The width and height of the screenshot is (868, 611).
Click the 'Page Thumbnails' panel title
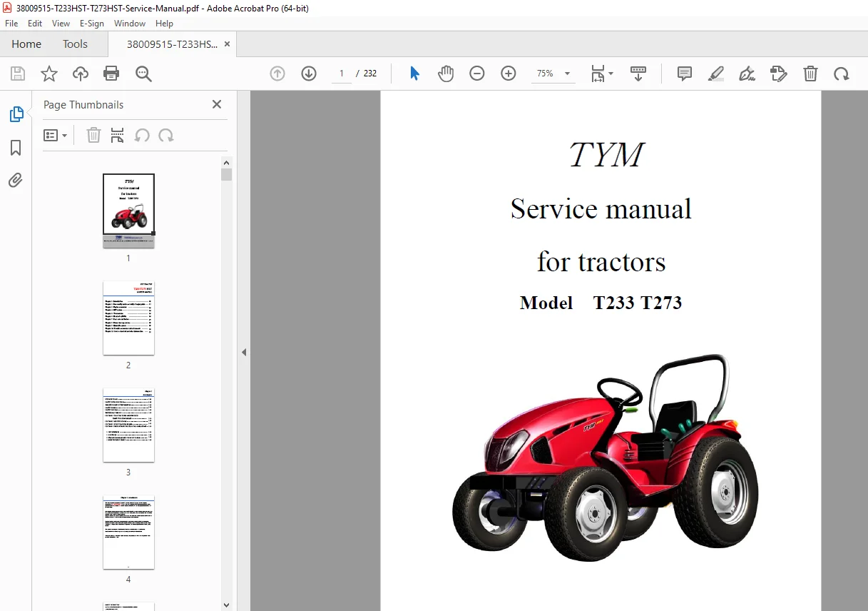point(83,104)
